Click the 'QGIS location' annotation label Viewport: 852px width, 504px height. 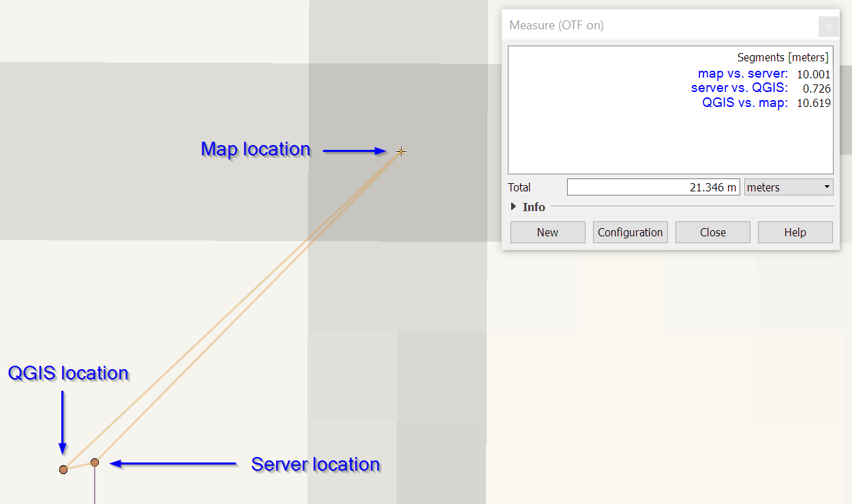pos(68,373)
